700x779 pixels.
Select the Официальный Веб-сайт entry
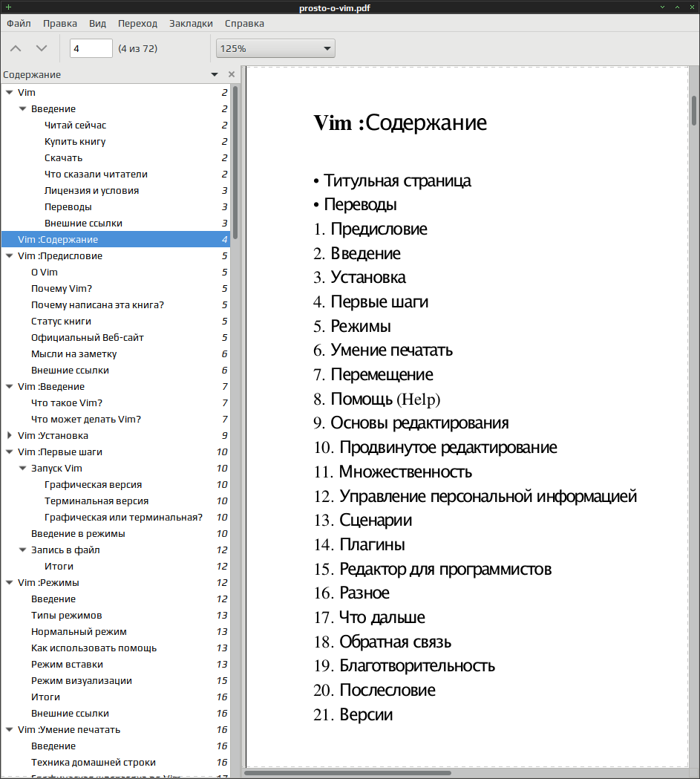pyautogui.click(x=88, y=338)
